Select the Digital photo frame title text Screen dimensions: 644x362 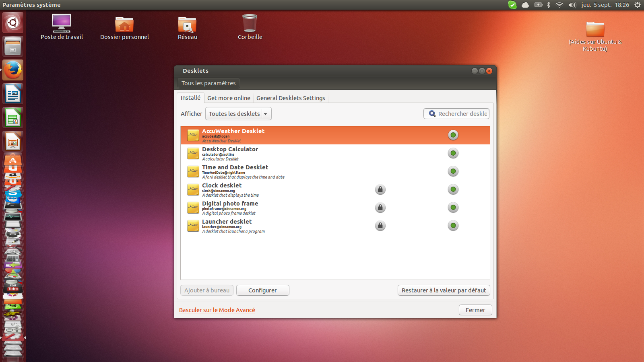[x=230, y=204]
